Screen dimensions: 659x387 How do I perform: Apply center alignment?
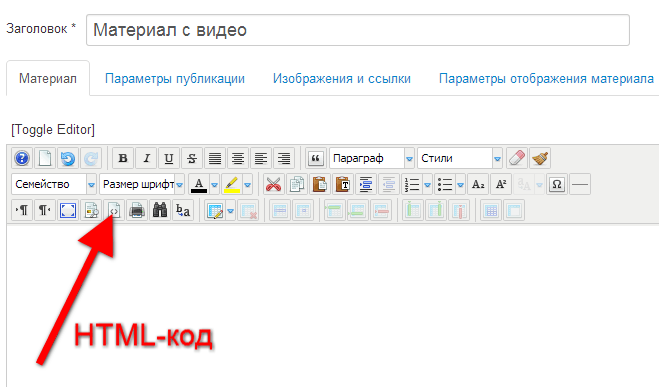[x=238, y=158]
